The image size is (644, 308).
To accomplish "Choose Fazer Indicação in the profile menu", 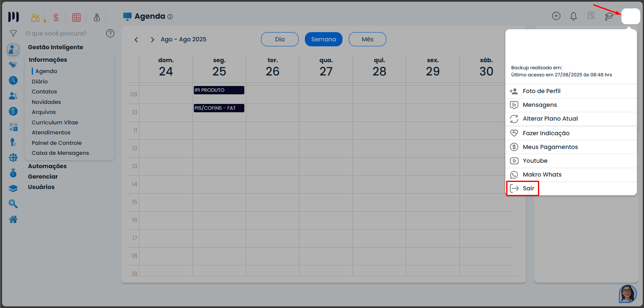I will pos(571,133).
